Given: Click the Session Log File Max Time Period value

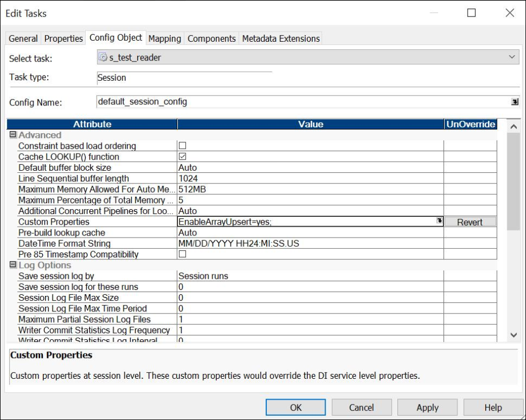Looking at the screenshot, I should [x=310, y=308].
